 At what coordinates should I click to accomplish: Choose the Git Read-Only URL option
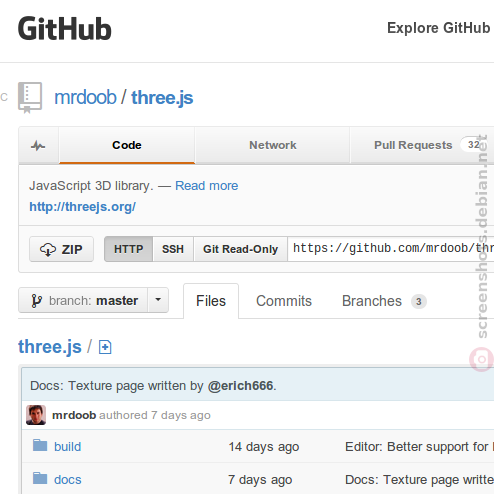point(240,249)
